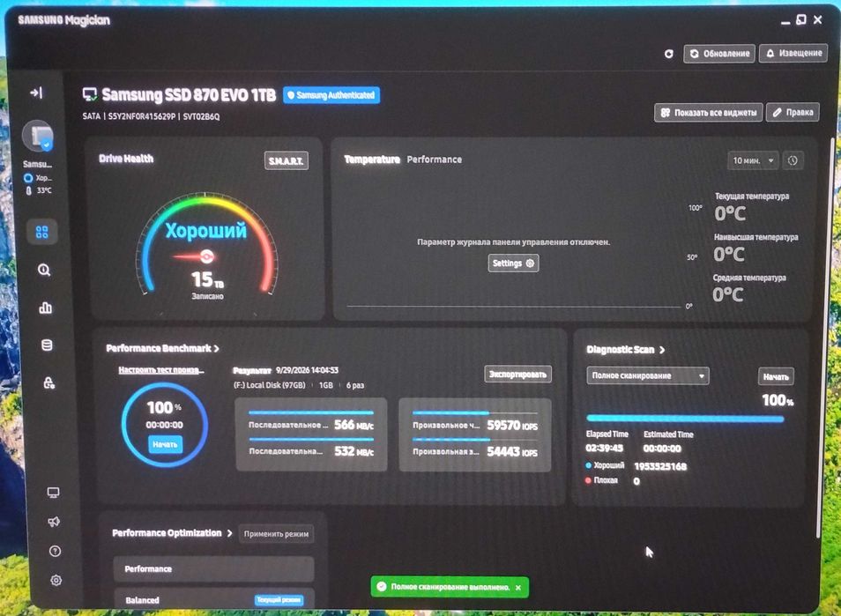The width and height of the screenshot is (841, 616).
Task: Click the refresh icon in top bar
Action: [x=669, y=54]
